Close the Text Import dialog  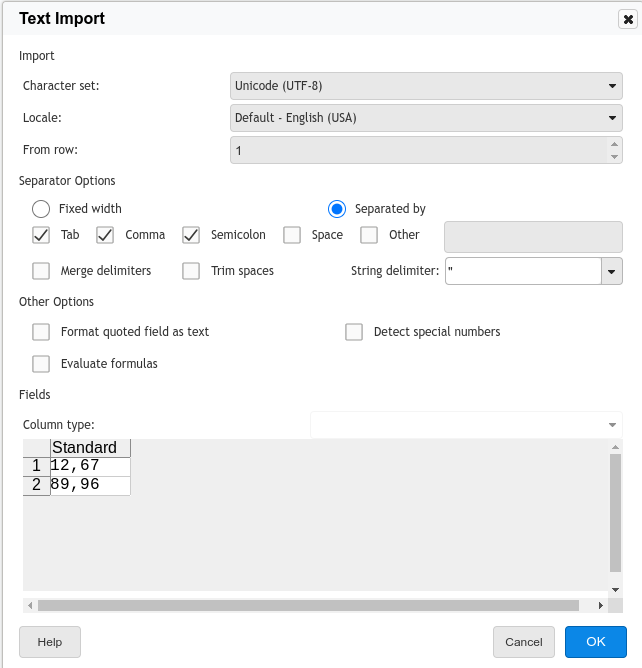click(x=627, y=19)
